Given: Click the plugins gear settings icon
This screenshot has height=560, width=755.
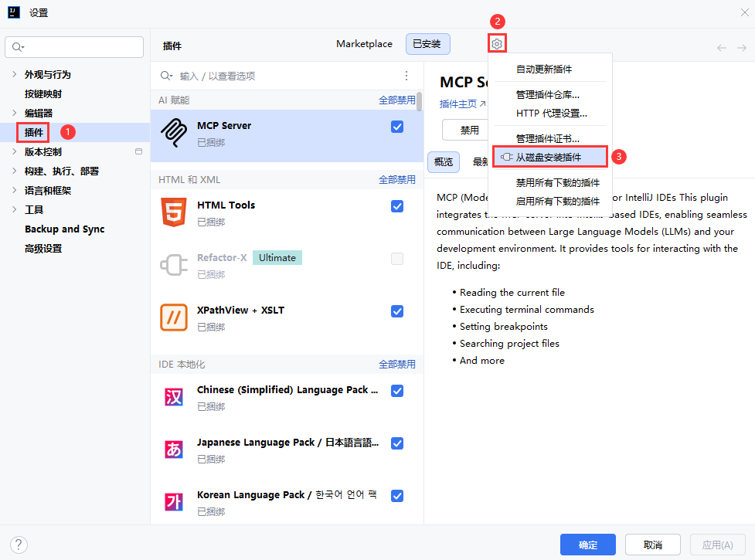Looking at the screenshot, I should pos(497,44).
